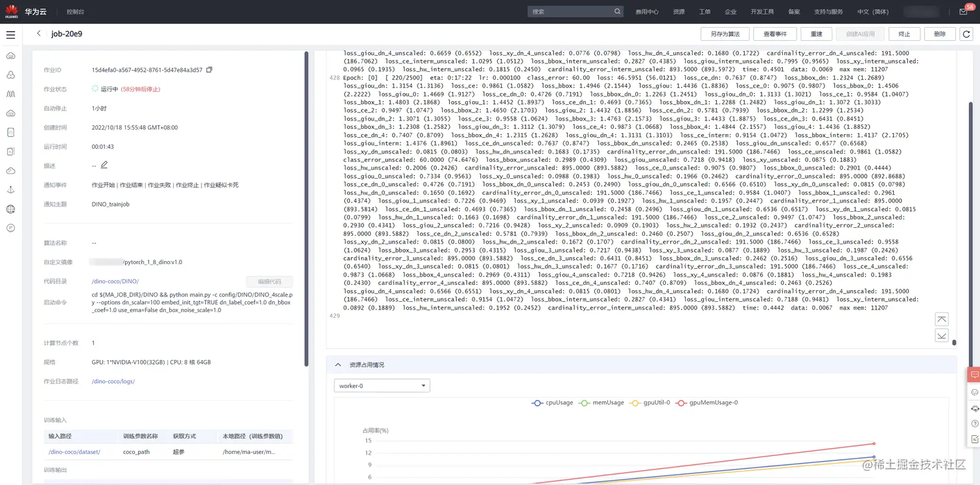The width and height of the screenshot is (980, 485).
Task: Copy the job ID with the copy icon
Action: pos(209,70)
